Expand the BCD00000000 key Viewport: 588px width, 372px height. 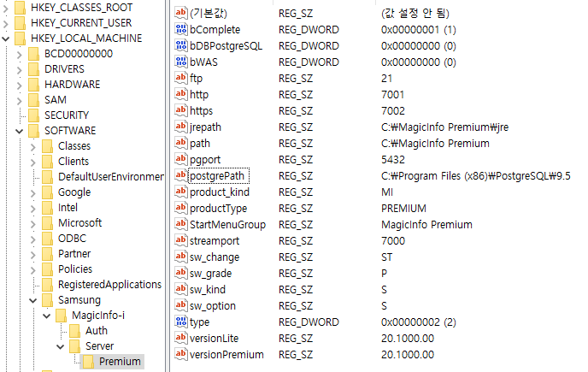(x=19, y=54)
